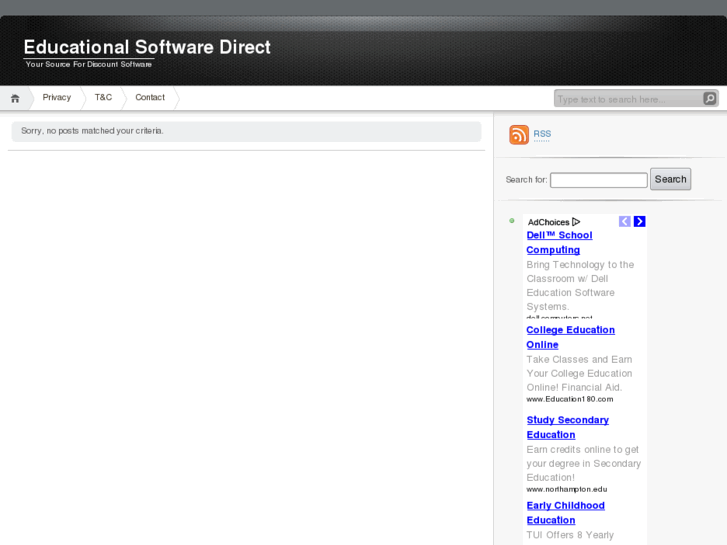Click 'Sorry, no posts matched your criteria' message
This screenshot has width=727, height=545.
pyautogui.click(x=92, y=131)
